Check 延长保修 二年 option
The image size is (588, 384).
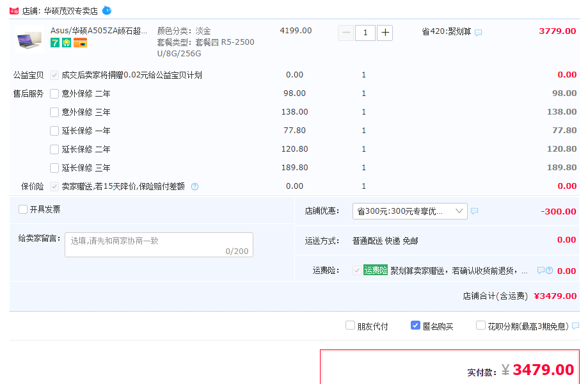(x=54, y=149)
